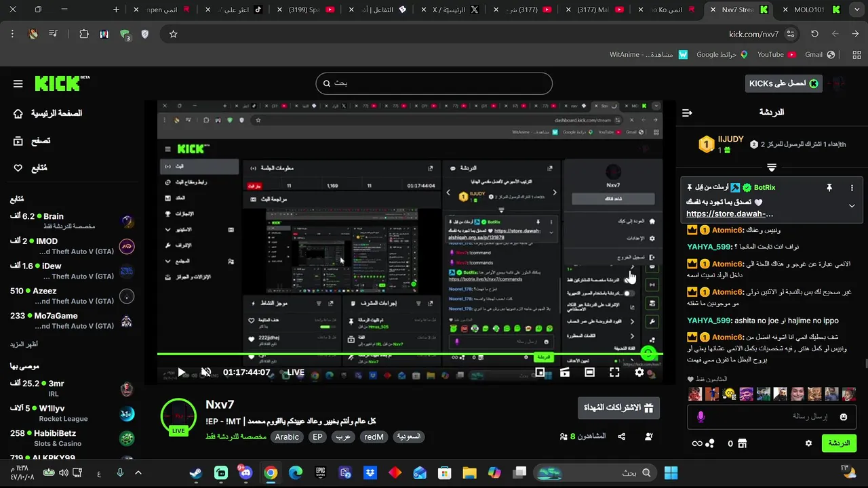Image resolution: width=868 pixels, height=488 pixels.
Task: Select the السعودية tag
Action: tap(408, 437)
